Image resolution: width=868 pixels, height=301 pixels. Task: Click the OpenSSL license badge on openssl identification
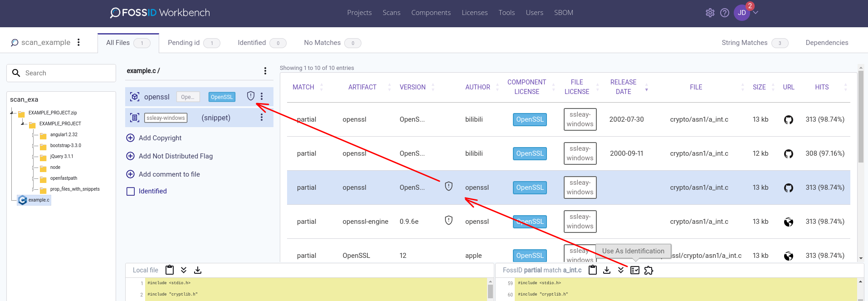click(x=222, y=97)
